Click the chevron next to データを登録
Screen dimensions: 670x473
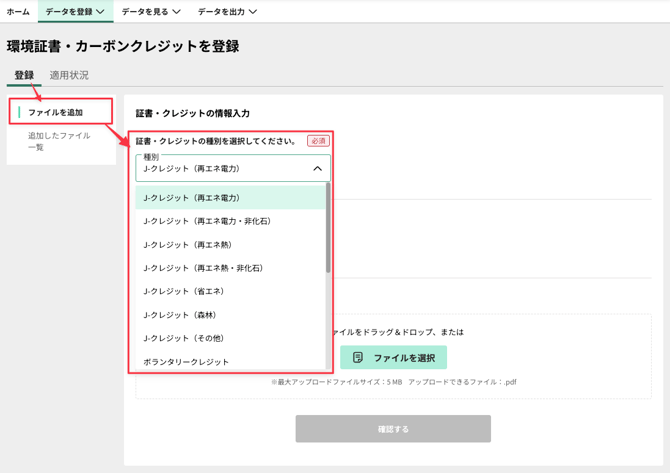point(100,12)
